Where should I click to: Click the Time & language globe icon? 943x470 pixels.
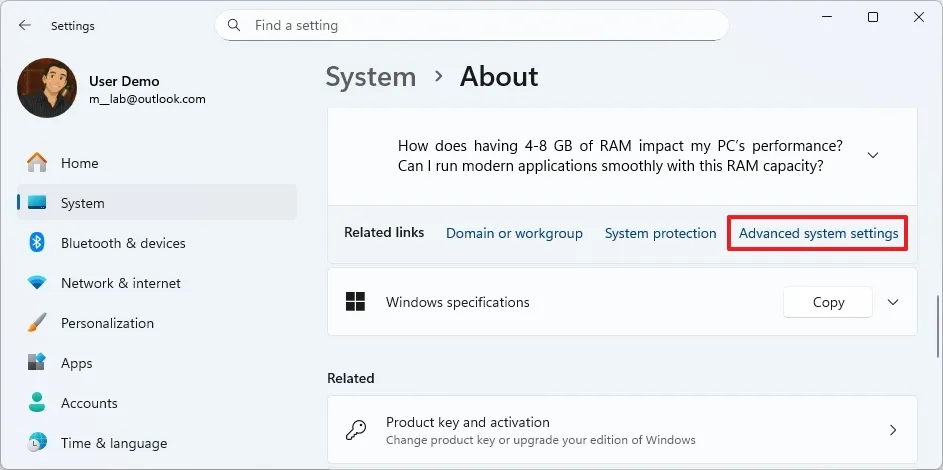37,443
